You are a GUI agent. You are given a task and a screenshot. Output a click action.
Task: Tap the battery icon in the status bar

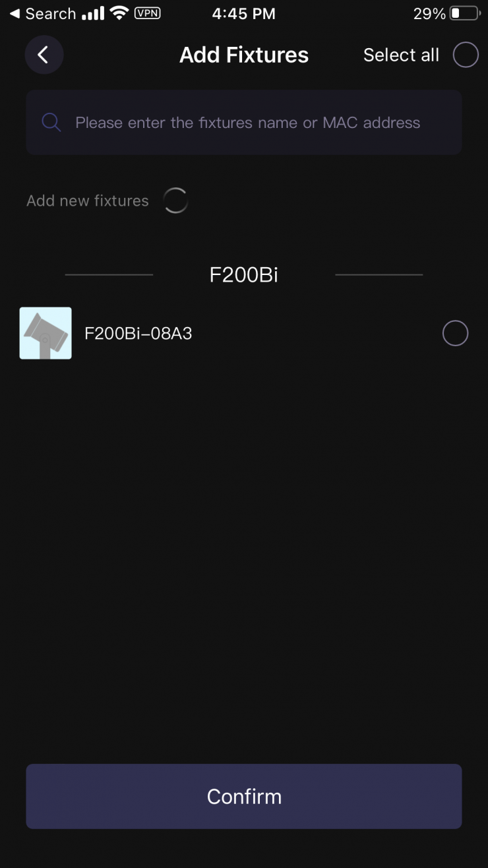click(464, 13)
